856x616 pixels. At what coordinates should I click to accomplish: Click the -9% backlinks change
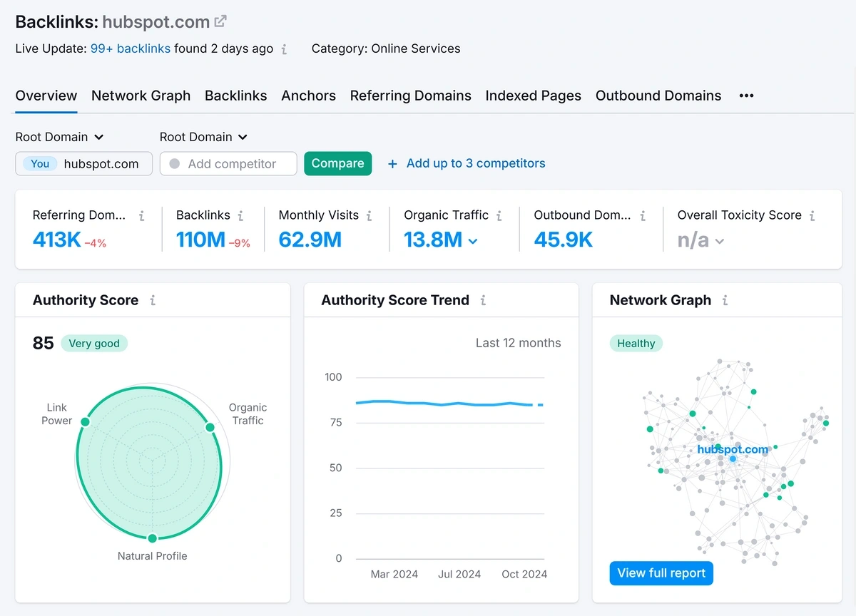tap(240, 243)
